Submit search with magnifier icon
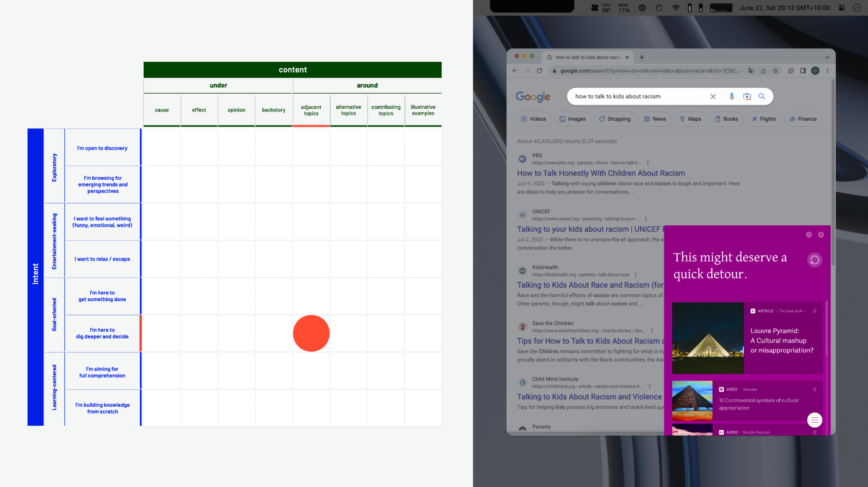868x487 pixels. tap(762, 96)
